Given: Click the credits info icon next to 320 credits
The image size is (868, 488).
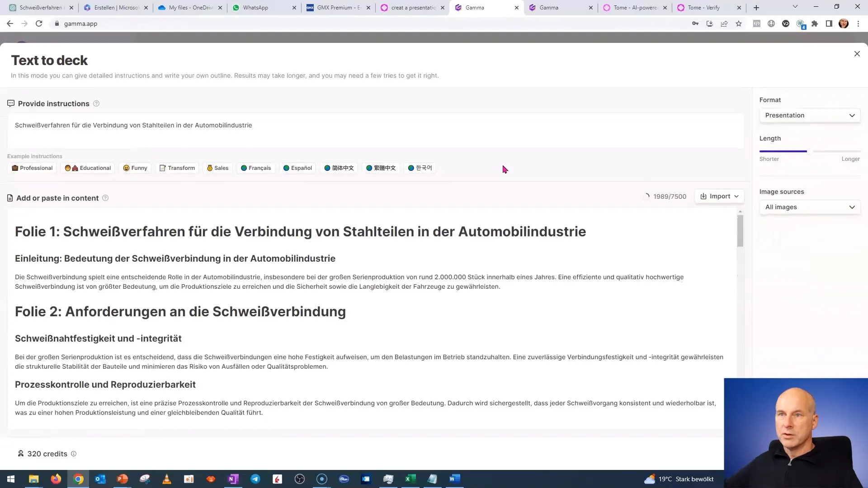Looking at the screenshot, I should click(74, 454).
